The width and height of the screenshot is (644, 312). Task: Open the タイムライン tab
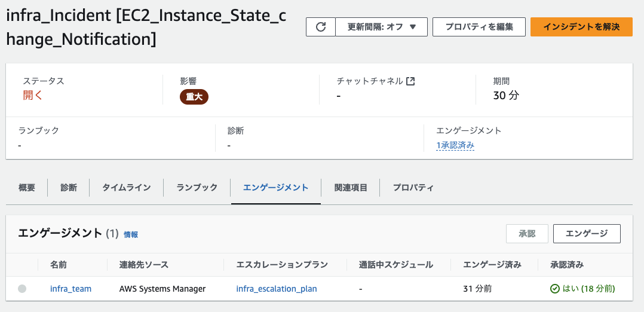(x=127, y=188)
